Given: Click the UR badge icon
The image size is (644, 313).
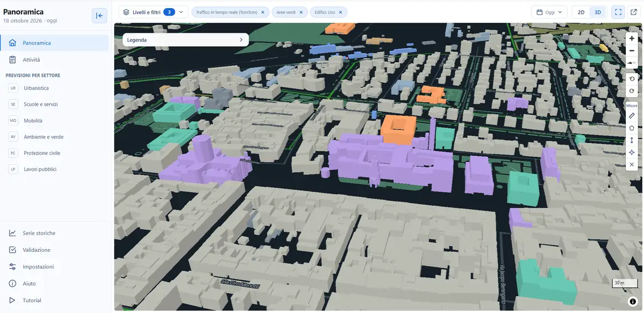Looking at the screenshot, I should click(13, 88).
